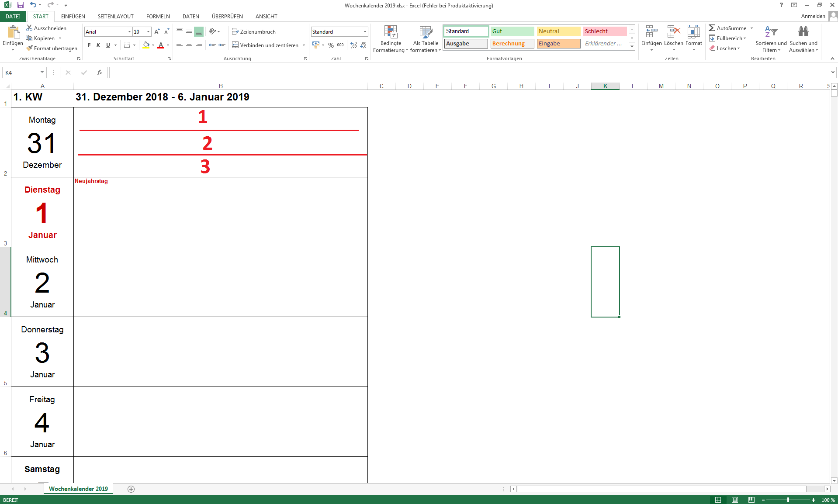Switch to the SEITENLAYOUT ribbon tab
Viewport: 838px width, 504px height.
[116, 16]
